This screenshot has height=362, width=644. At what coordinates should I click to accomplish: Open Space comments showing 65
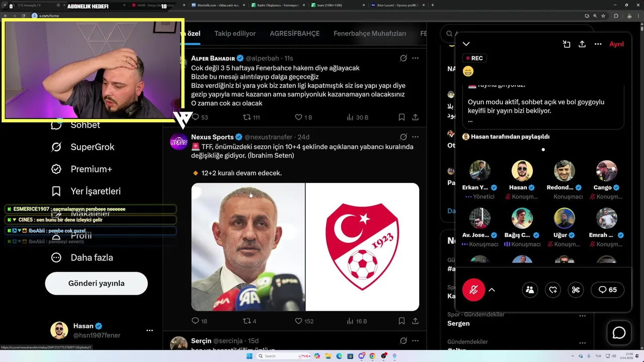607,290
